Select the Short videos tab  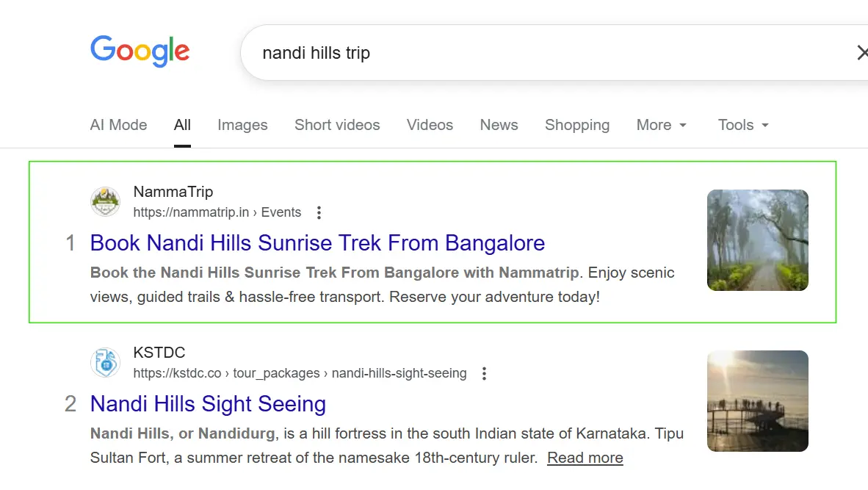click(x=337, y=125)
